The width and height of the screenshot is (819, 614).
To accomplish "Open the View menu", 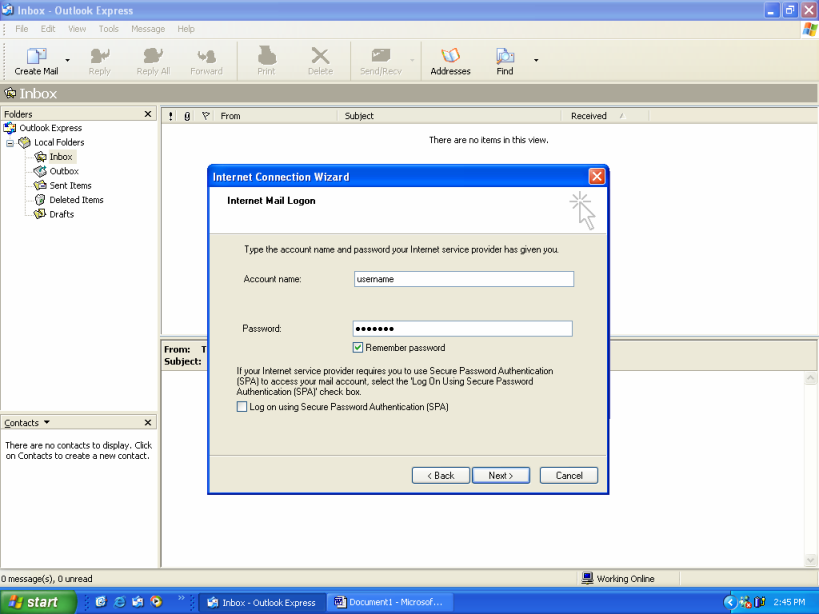I will pos(77,29).
